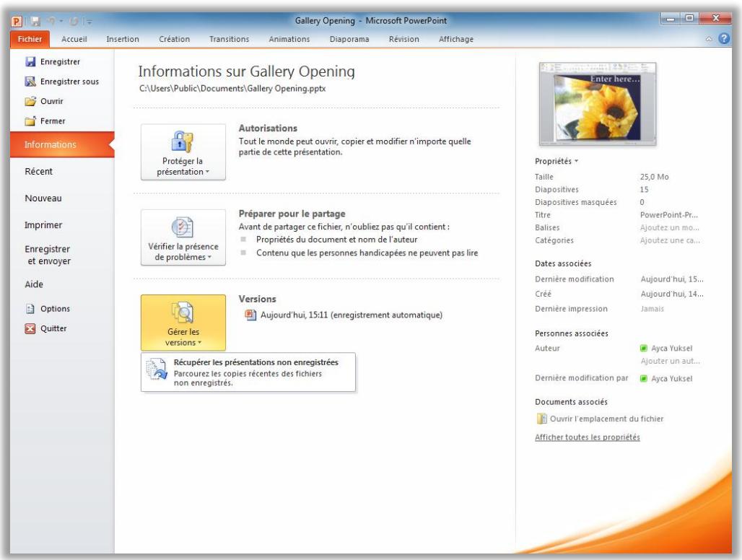Click the Options icon in sidebar
The height and width of the screenshot is (560, 742).
(30, 309)
